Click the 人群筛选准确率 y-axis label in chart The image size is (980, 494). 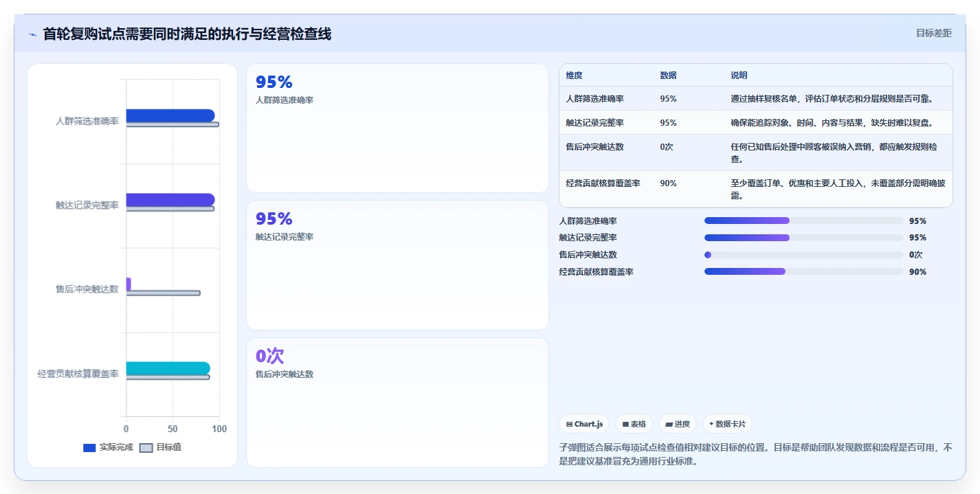87,121
